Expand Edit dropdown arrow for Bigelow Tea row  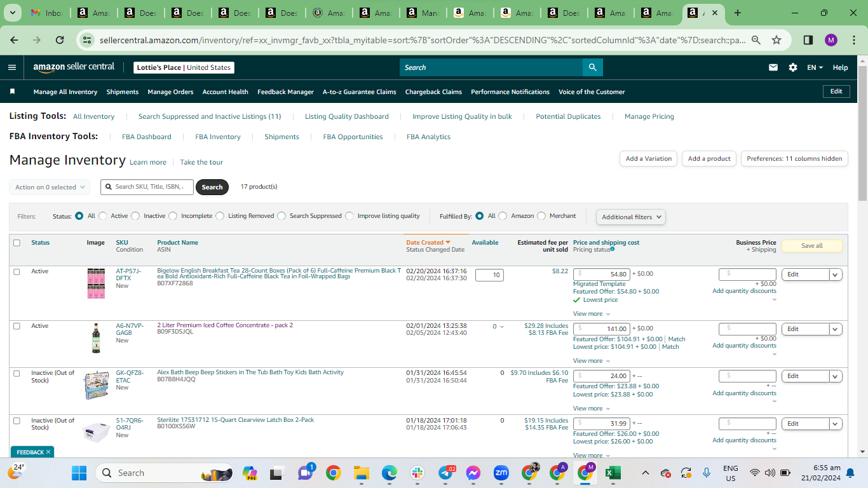(836, 274)
